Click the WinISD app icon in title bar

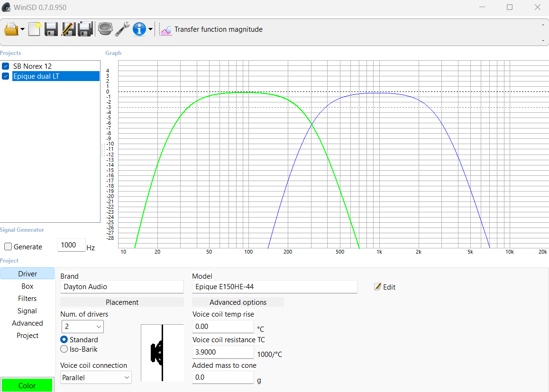[6, 8]
